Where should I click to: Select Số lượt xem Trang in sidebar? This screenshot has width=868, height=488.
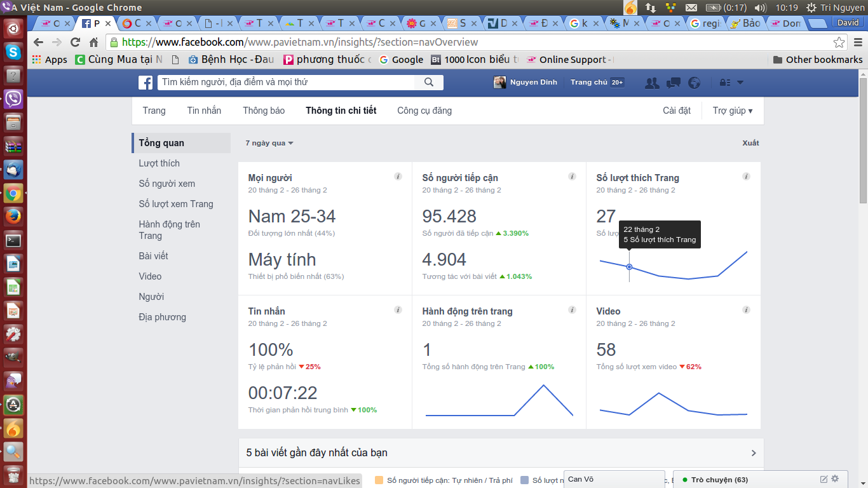coord(176,204)
